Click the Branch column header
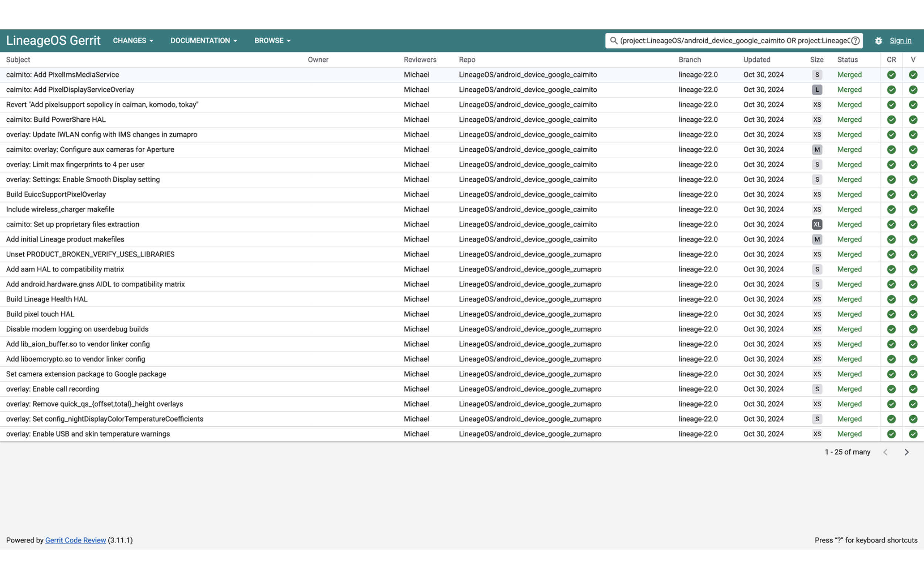This screenshot has height=578, width=924. pyautogui.click(x=689, y=60)
